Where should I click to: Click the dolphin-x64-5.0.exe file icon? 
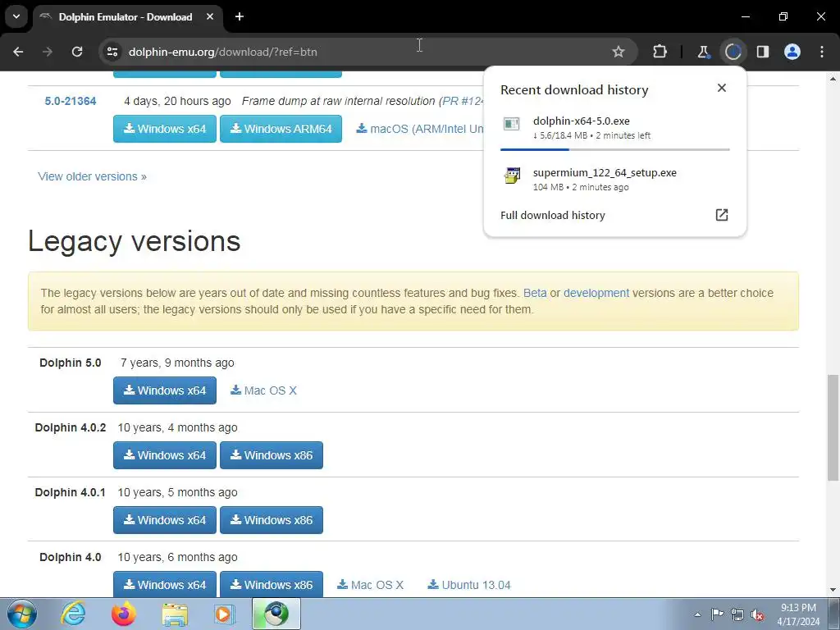click(x=512, y=124)
